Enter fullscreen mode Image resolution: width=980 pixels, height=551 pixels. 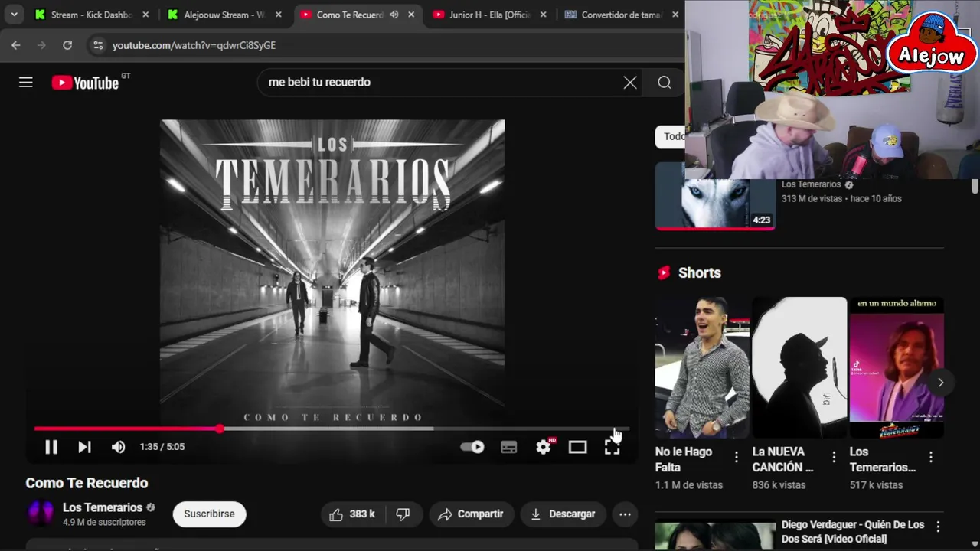pos(612,448)
